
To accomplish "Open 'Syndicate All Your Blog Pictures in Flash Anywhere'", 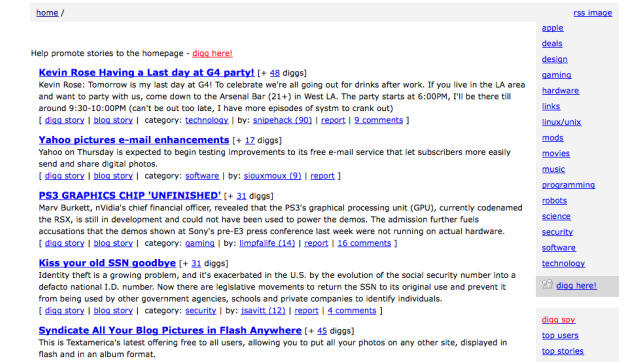I will click(x=170, y=330).
